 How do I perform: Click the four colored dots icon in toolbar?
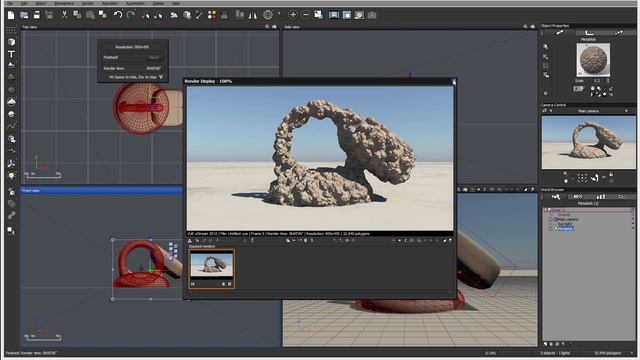point(212,15)
